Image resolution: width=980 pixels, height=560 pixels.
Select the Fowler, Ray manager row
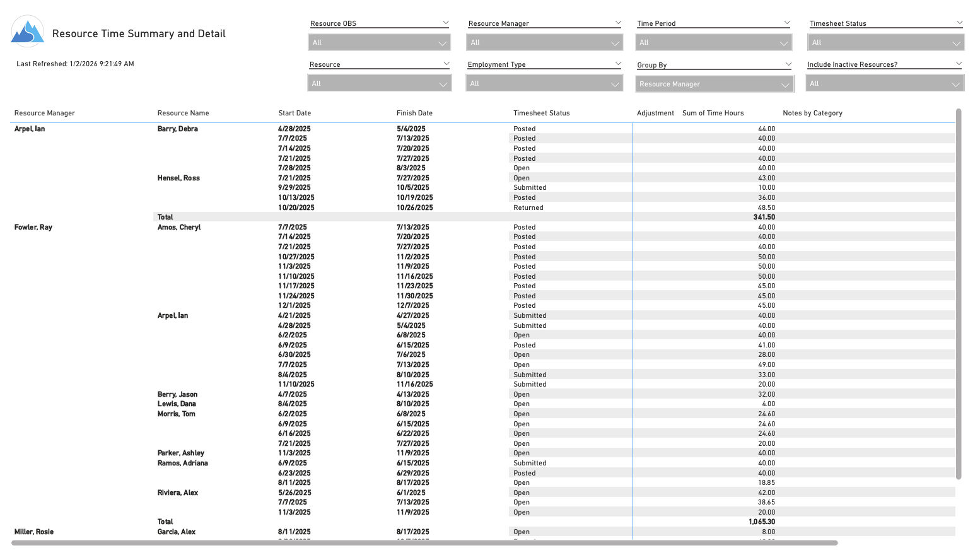[x=33, y=227]
